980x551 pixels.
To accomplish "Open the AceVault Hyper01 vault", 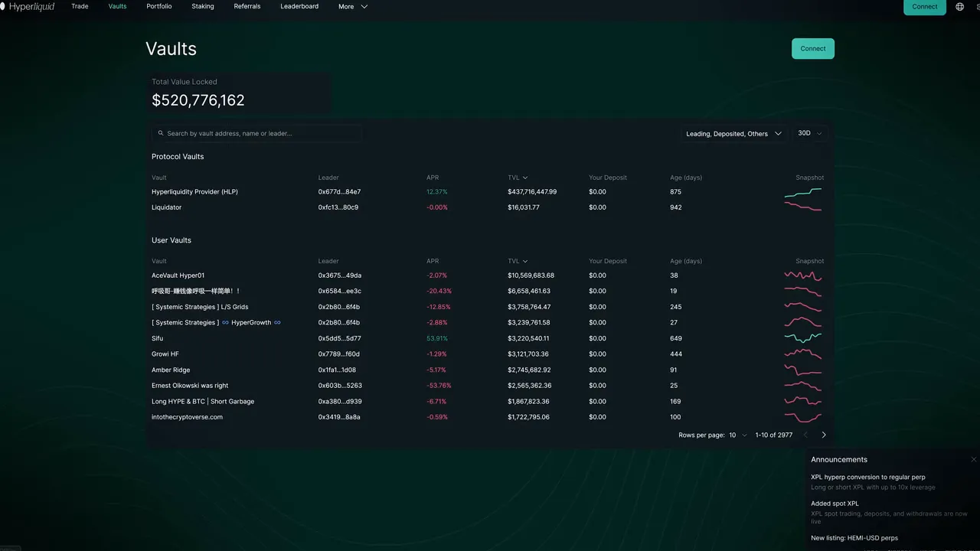I will coord(178,275).
